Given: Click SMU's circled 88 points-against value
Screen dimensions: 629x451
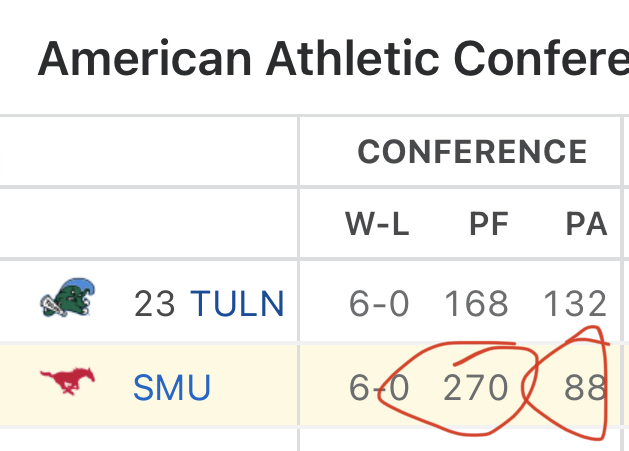Looking at the screenshot, I should [x=585, y=388].
